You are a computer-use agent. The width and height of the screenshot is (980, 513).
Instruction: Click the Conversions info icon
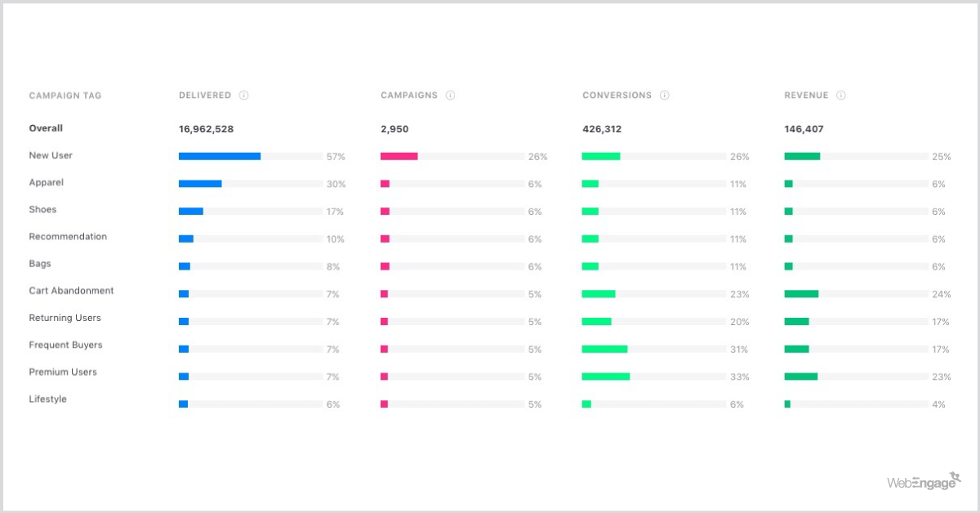pos(665,96)
